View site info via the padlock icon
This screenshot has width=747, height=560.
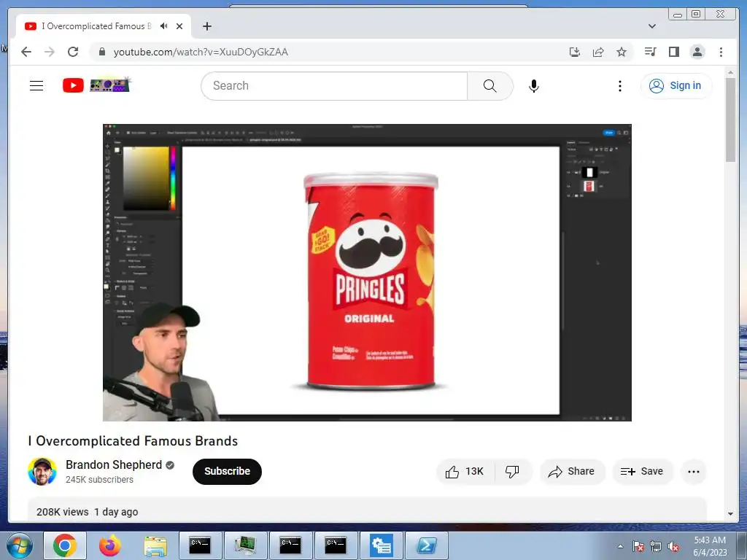click(x=101, y=52)
